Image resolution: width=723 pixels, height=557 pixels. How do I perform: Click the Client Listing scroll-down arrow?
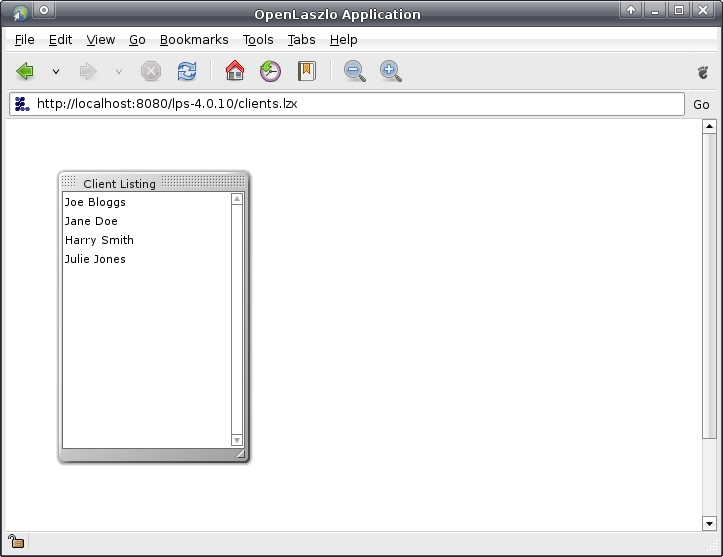[x=237, y=440]
